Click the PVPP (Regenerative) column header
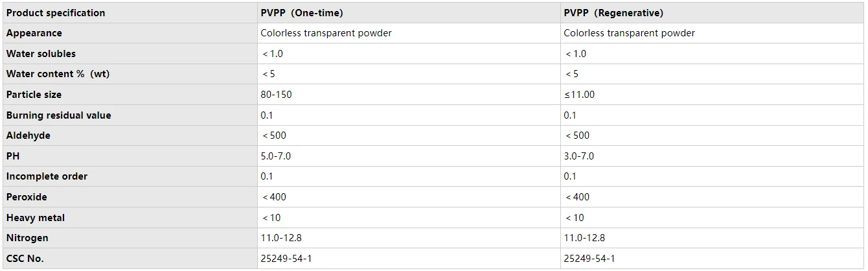Image resolution: width=868 pixels, height=271 pixels. click(x=713, y=13)
